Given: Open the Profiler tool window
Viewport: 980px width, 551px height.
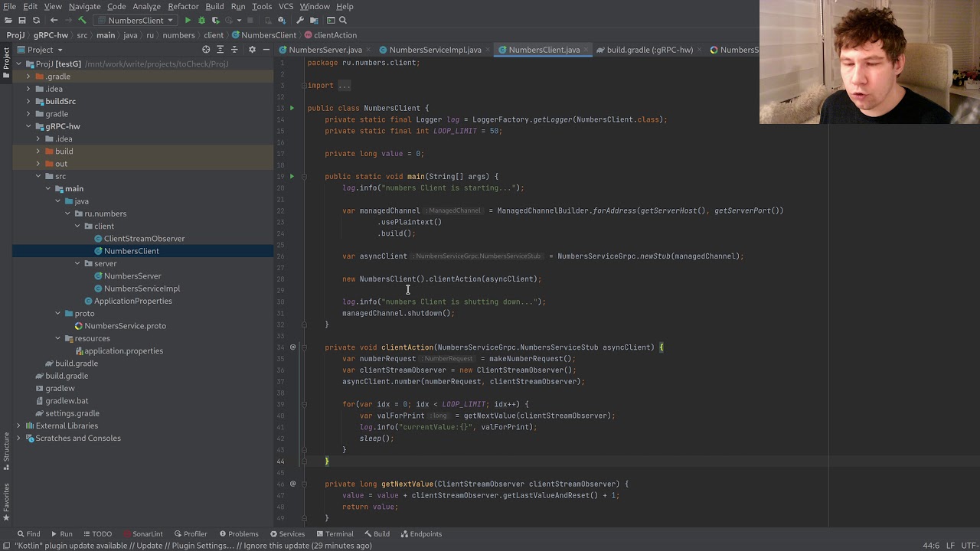Looking at the screenshot, I should point(190,534).
